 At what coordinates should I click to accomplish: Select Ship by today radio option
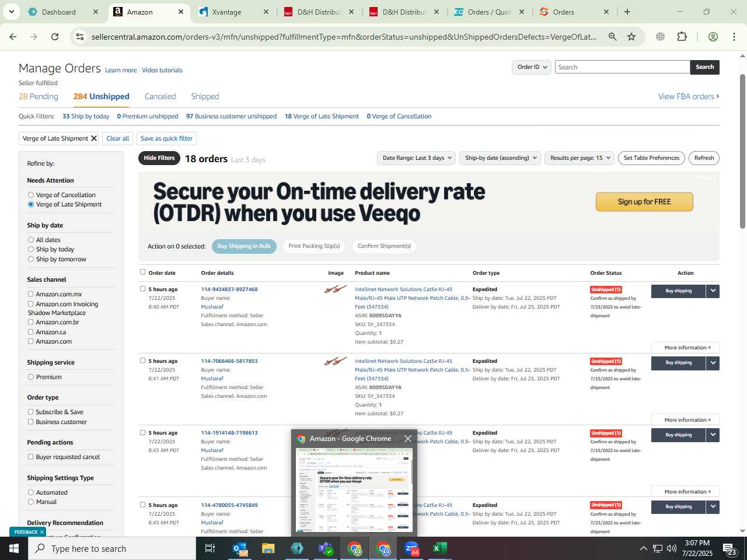(31, 249)
